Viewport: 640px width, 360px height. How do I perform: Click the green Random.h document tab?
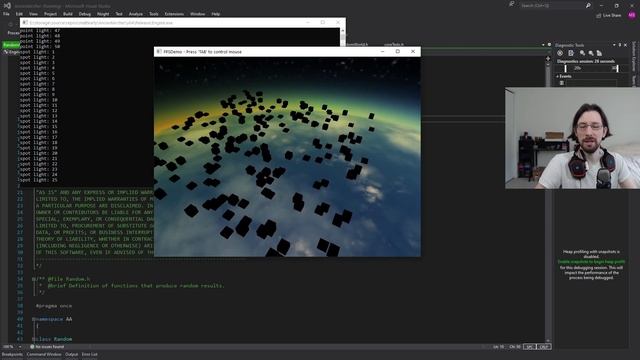[x=11, y=45]
